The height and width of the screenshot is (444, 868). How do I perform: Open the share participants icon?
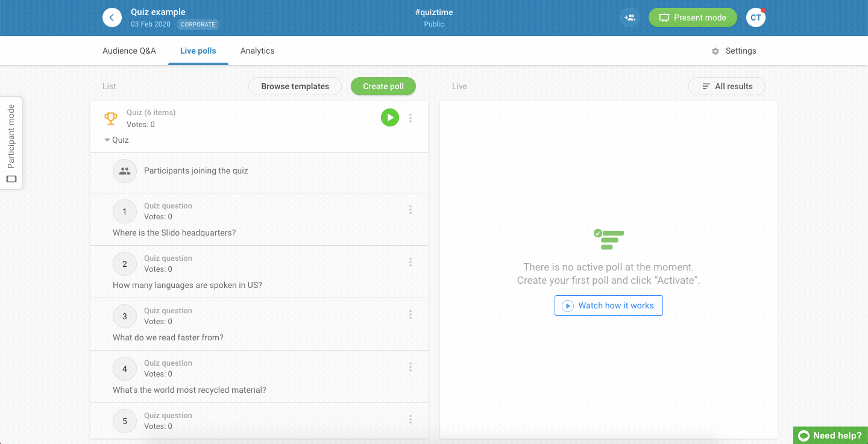click(x=630, y=17)
